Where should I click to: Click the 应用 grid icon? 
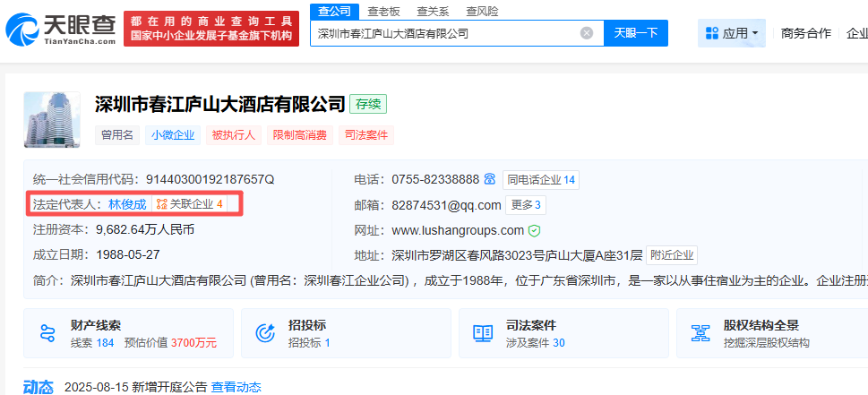pos(712,33)
